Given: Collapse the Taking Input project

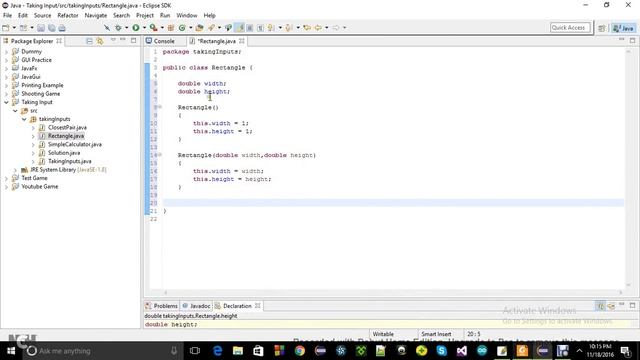Looking at the screenshot, I should [x=6, y=102].
